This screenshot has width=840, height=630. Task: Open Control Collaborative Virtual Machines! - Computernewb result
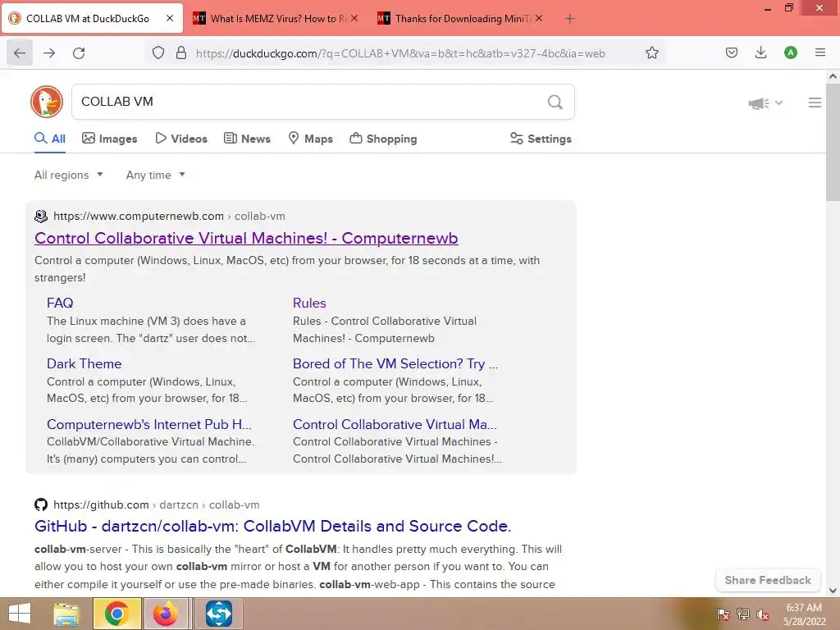[246, 238]
